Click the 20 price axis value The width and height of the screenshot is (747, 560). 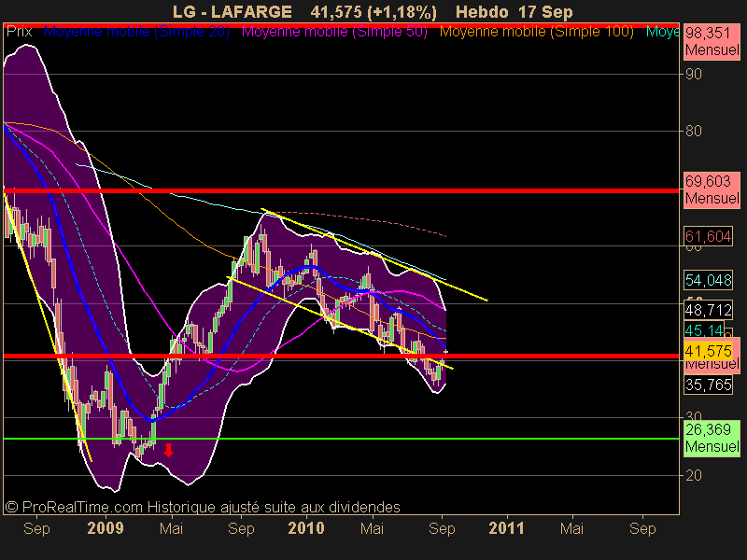click(x=694, y=475)
